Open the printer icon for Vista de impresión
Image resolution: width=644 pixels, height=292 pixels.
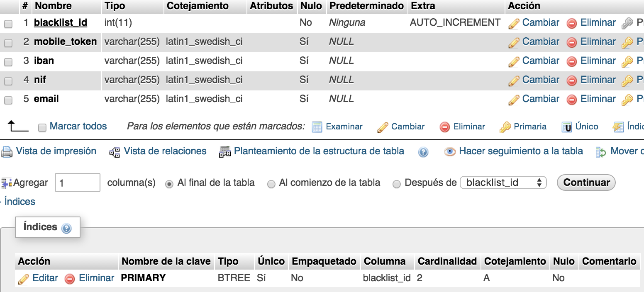coord(7,152)
